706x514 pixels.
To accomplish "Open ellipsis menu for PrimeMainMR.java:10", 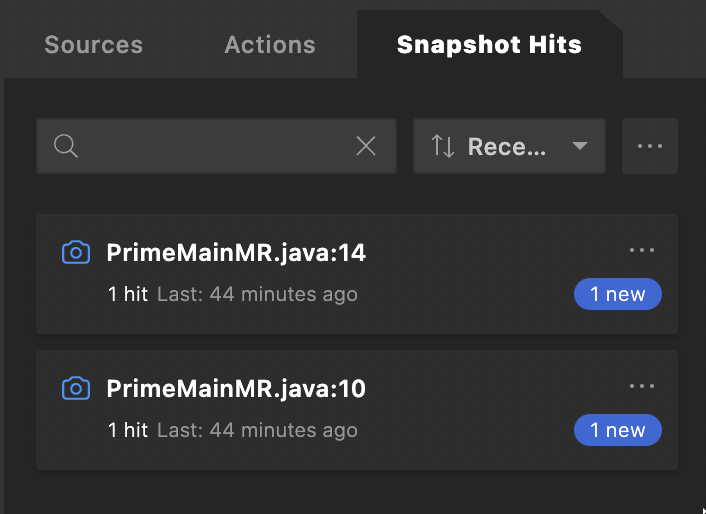I will tap(641, 386).
